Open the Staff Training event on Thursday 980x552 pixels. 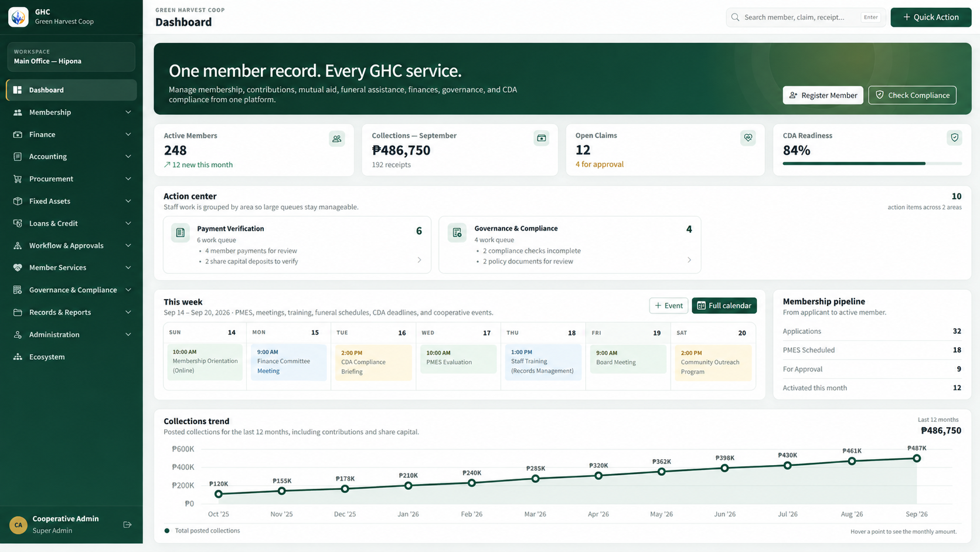click(543, 363)
